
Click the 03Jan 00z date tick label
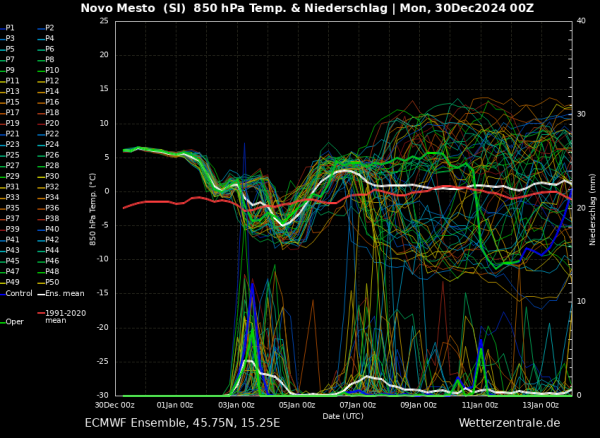pos(236,405)
